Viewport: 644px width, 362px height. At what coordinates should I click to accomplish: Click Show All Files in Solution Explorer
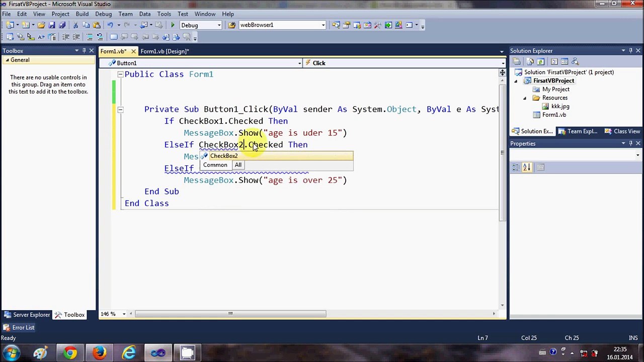530,61
